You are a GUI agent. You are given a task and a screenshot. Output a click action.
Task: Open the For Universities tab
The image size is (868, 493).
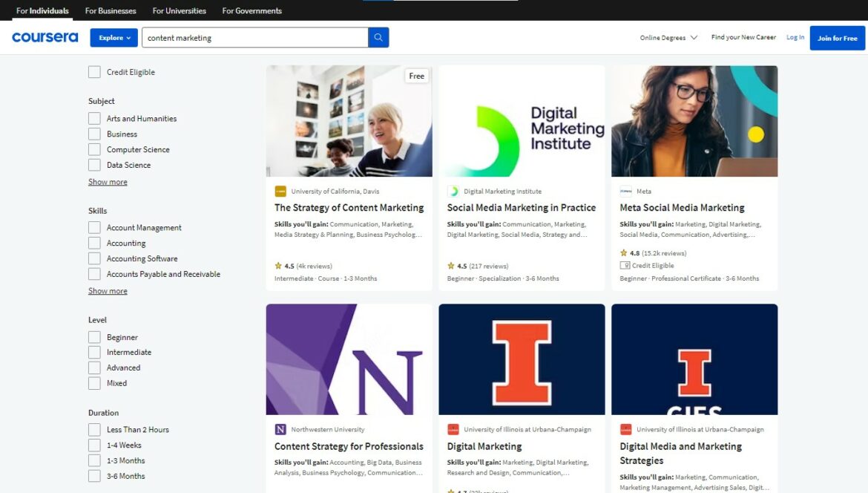[180, 10]
